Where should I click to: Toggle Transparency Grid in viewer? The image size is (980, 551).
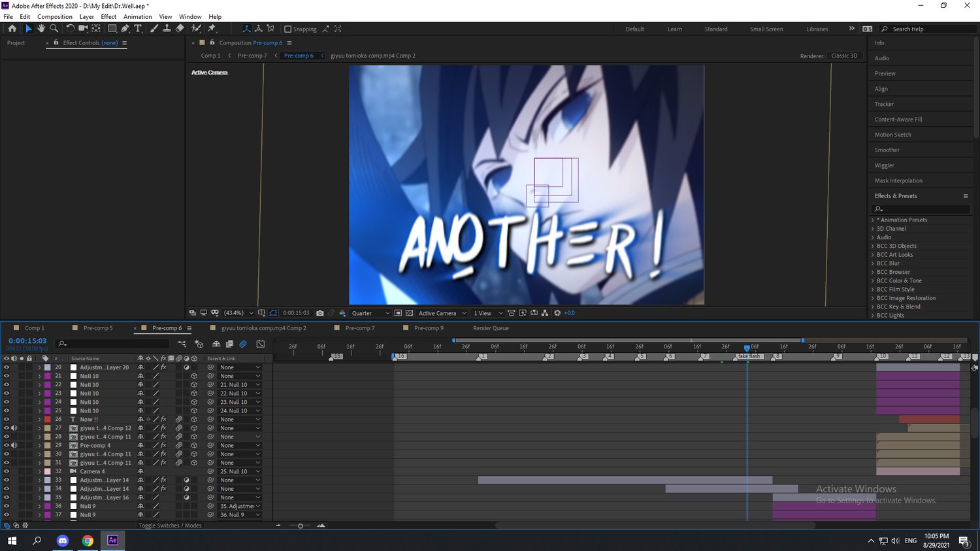click(x=410, y=313)
